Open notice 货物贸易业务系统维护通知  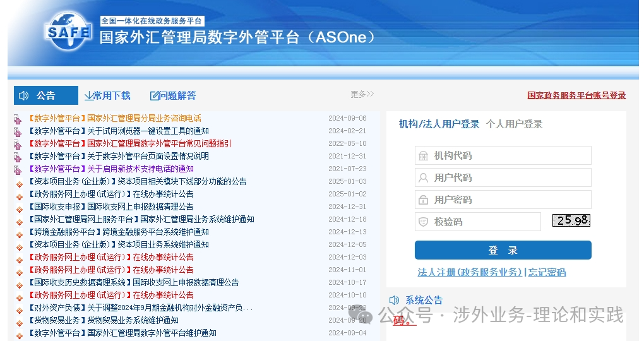[x=103, y=320]
